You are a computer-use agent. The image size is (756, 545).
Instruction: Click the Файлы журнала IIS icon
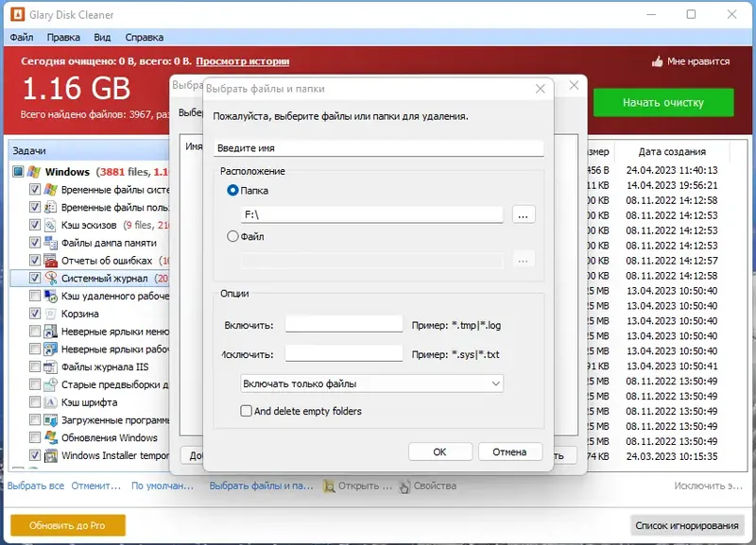click(x=51, y=366)
